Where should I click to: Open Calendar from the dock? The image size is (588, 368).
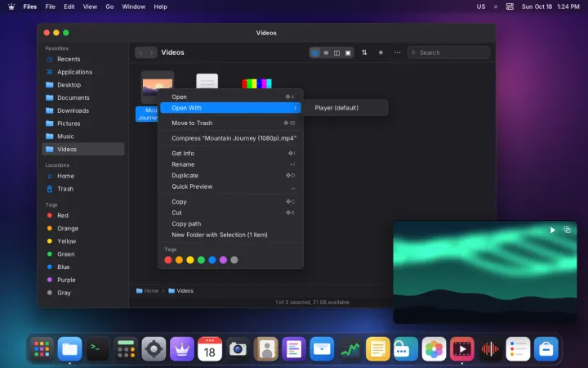(x=210, y=349)
